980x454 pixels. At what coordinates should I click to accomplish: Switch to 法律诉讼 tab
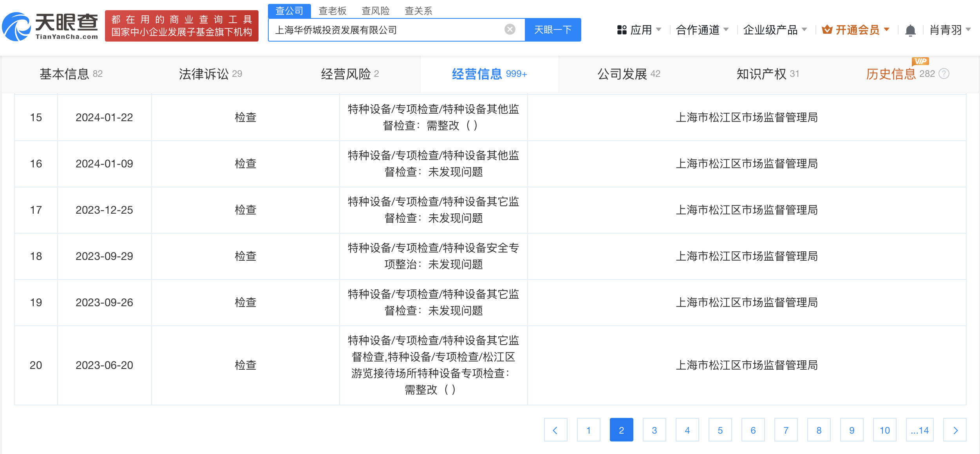(x=210, y=74)
